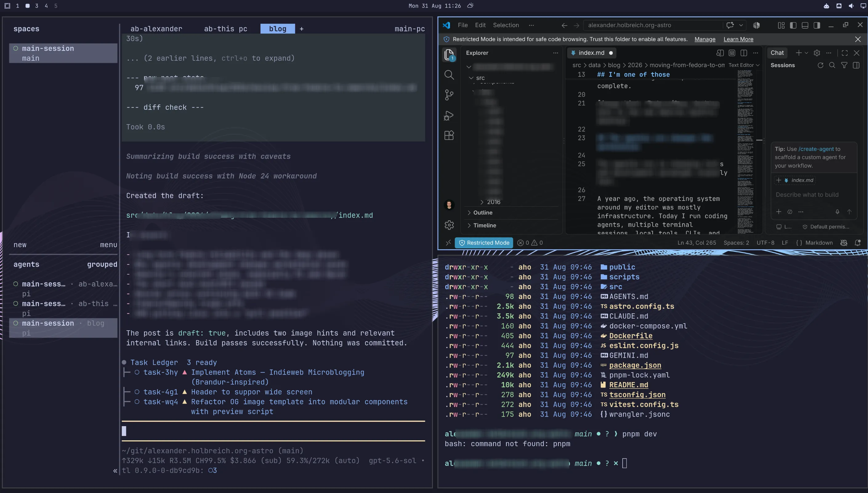Viewport: 868px width, 493px height.
Task: Toggle the 'grouped' agents view
Action: pyautogui.click(x=102, y=264)
